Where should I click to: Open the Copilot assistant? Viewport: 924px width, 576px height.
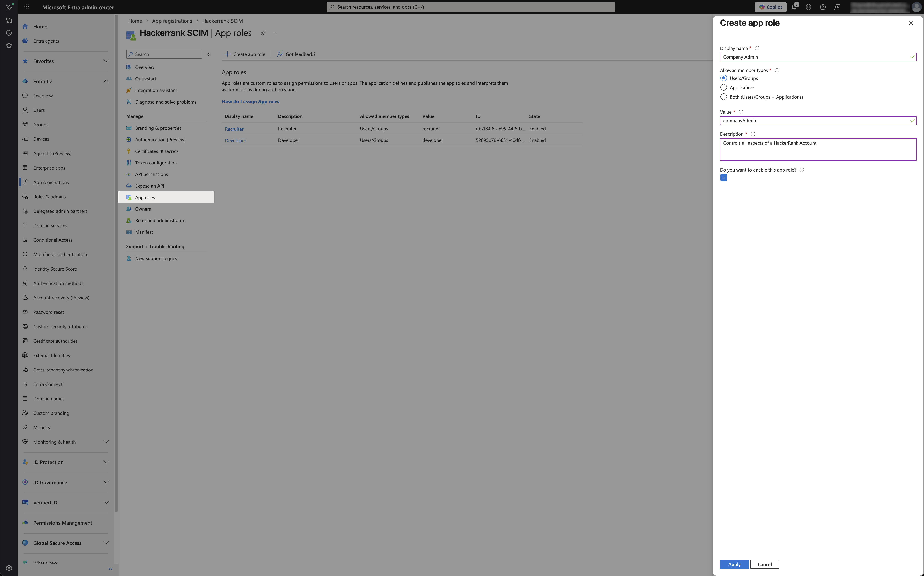click(x=770, y=7)
